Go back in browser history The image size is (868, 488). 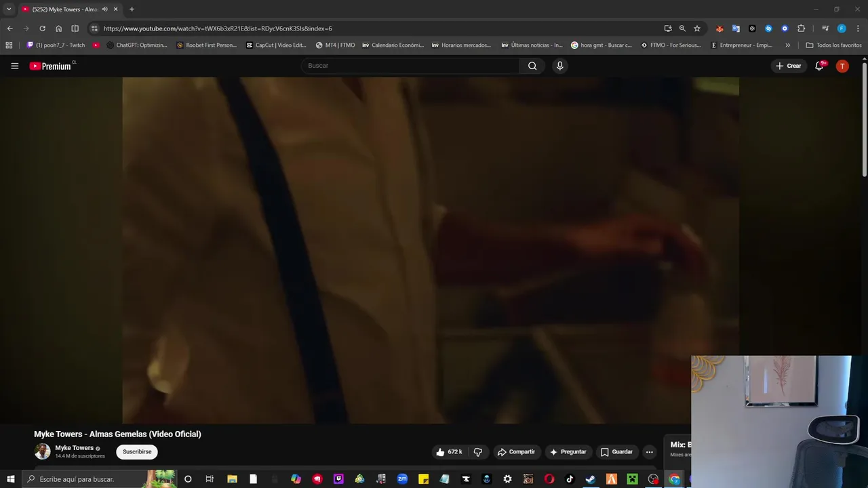tap(9, 28)
